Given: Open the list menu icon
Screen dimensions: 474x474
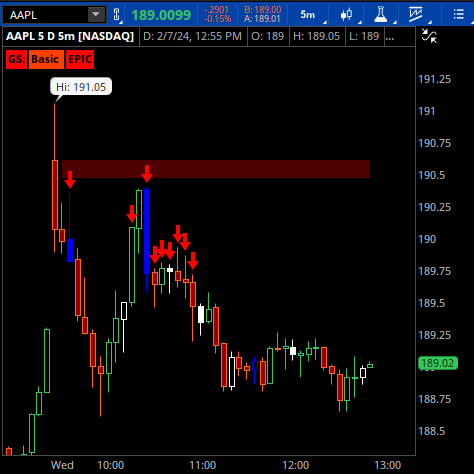Looking at the screenshot, I should (x=459, y=14).
